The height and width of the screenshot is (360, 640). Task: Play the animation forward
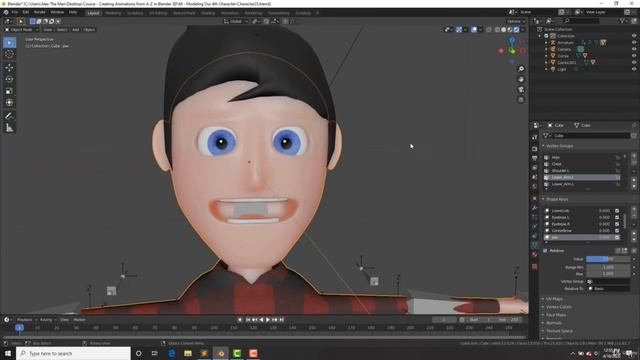[268, 320]
